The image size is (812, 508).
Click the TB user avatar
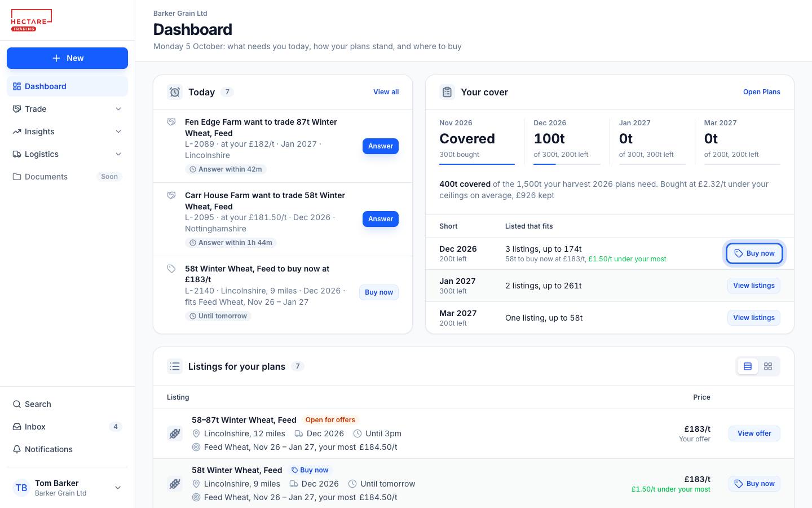click(21, 488)
